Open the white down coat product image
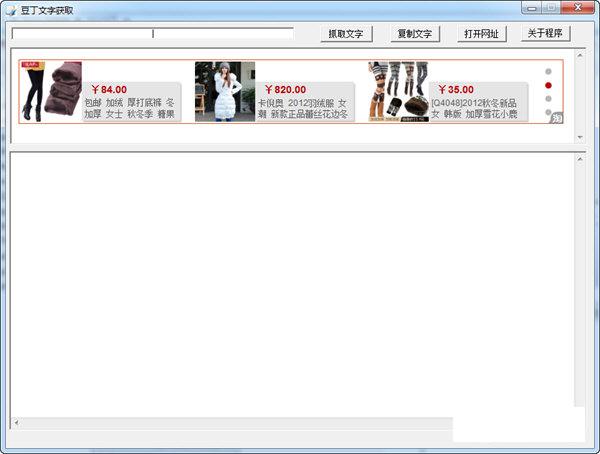This screenshot has height=454, width=600. pyautogui.click(x=225, y=91)
